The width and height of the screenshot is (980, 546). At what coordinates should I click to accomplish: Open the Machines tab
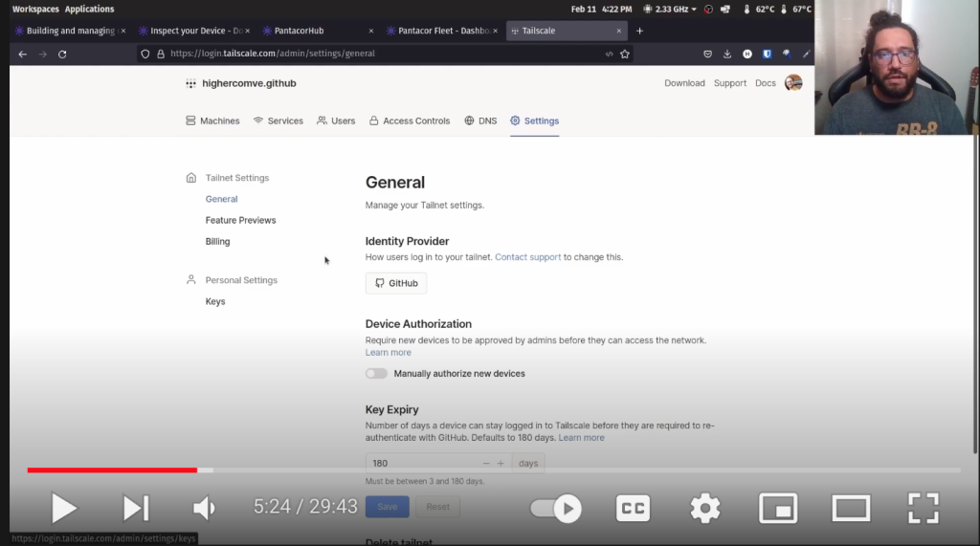pos(212,120)
